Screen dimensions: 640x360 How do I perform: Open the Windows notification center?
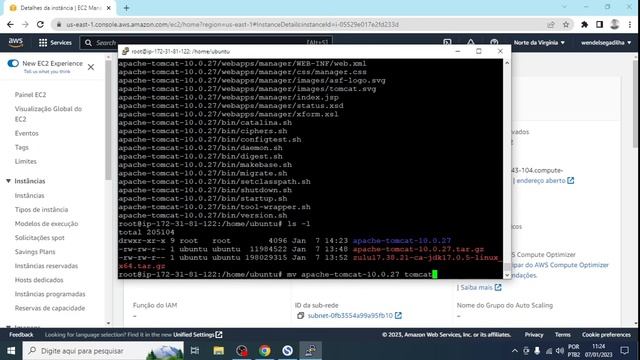point(624,351)
